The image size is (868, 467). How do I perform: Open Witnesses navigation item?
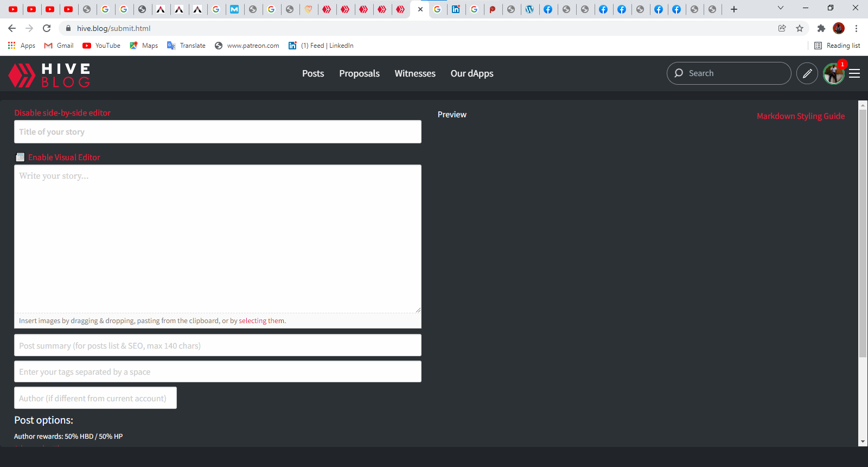click(x=415, y=73)
